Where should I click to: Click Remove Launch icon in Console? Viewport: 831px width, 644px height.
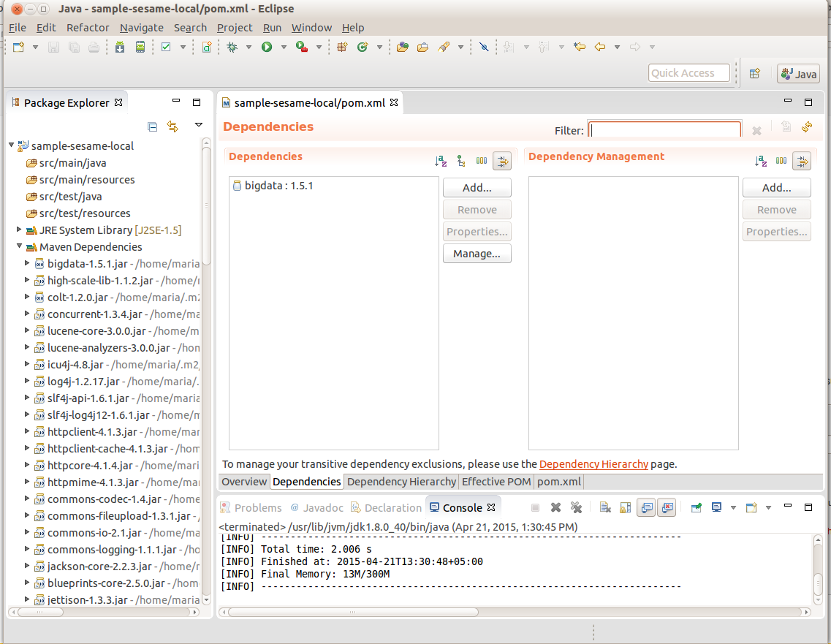[x=555, y=508]
